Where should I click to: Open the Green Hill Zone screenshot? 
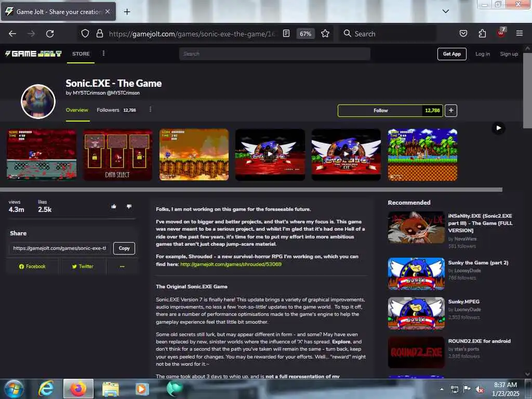pos(422,154)
